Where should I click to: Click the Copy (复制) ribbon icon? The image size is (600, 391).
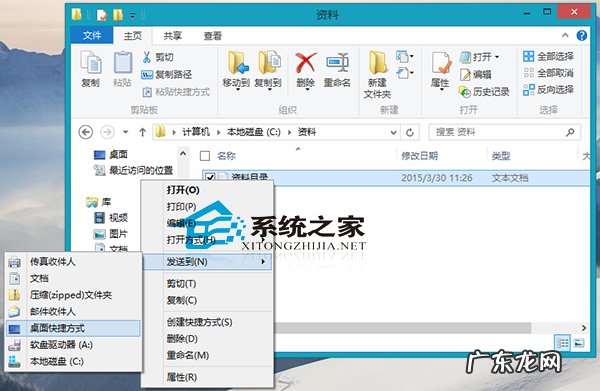click(91, 62)
